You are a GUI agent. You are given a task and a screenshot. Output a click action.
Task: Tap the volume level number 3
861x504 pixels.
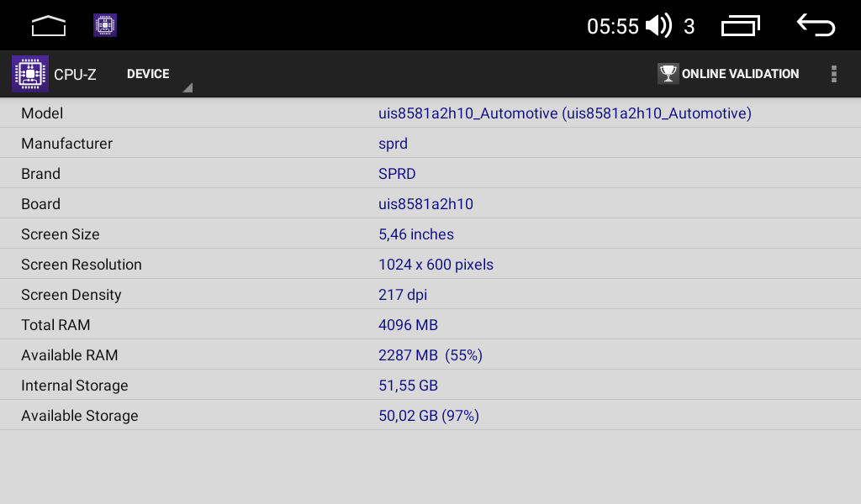point(689,26)
